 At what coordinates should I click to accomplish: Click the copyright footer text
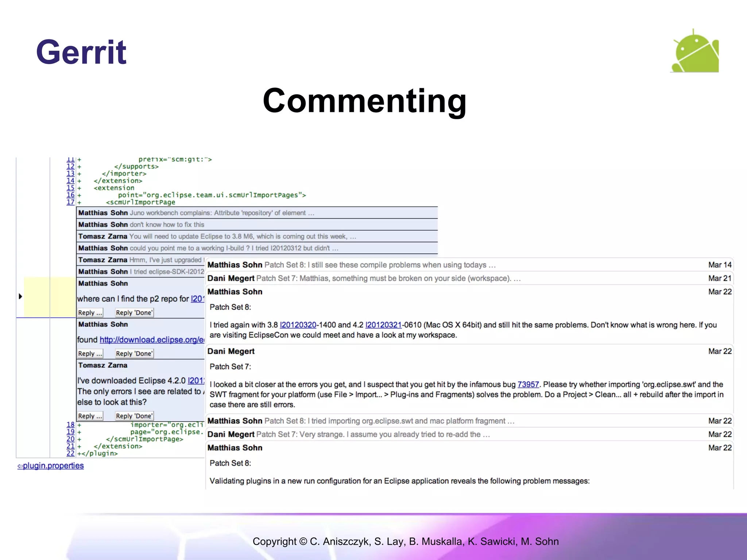406,541
